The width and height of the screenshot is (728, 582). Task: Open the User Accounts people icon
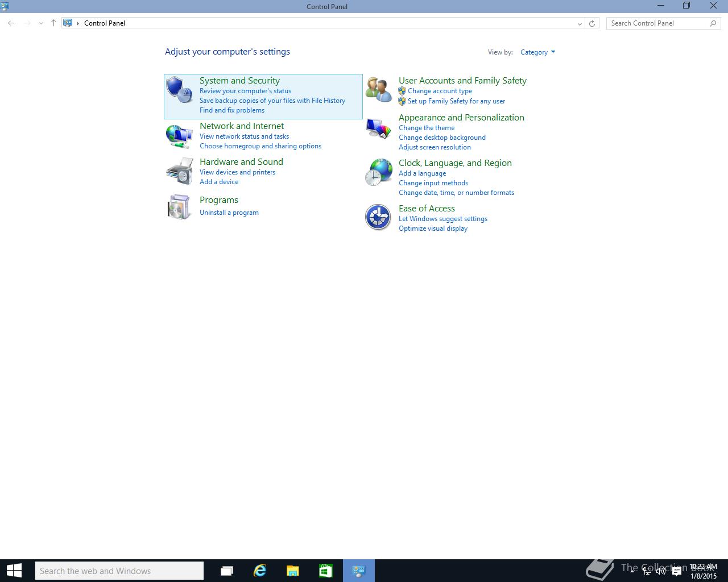pos(378,90)
